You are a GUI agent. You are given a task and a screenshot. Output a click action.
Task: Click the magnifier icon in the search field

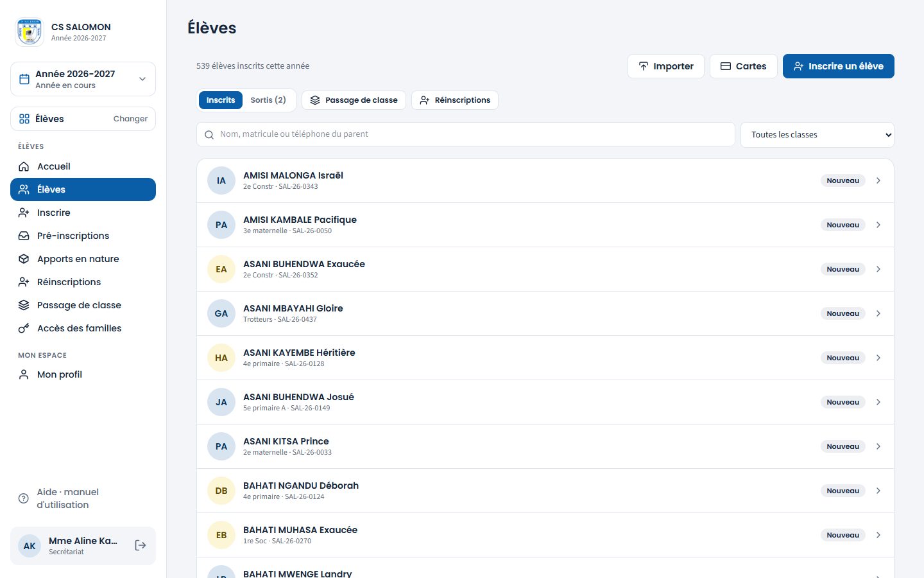coord(209,135)
